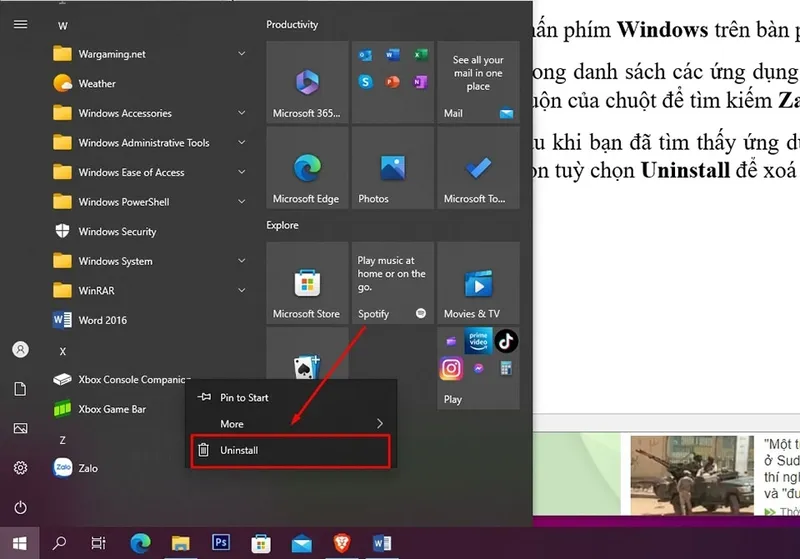
Task: Launch the Microsoft Edge tile
Action: (x=307, y=168)
